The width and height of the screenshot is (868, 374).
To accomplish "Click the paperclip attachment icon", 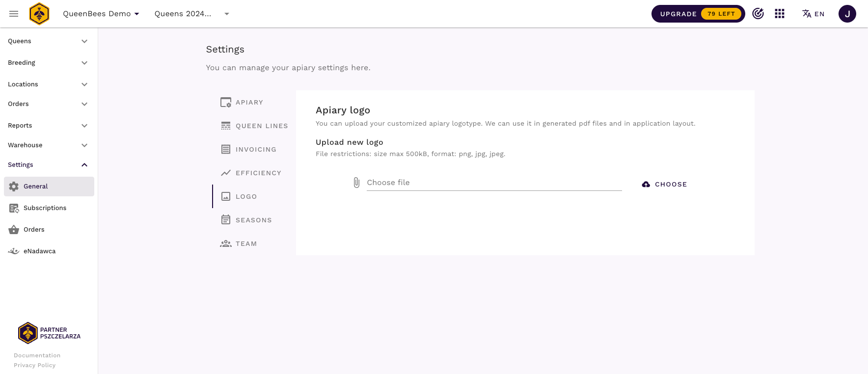I will (357, 183).
